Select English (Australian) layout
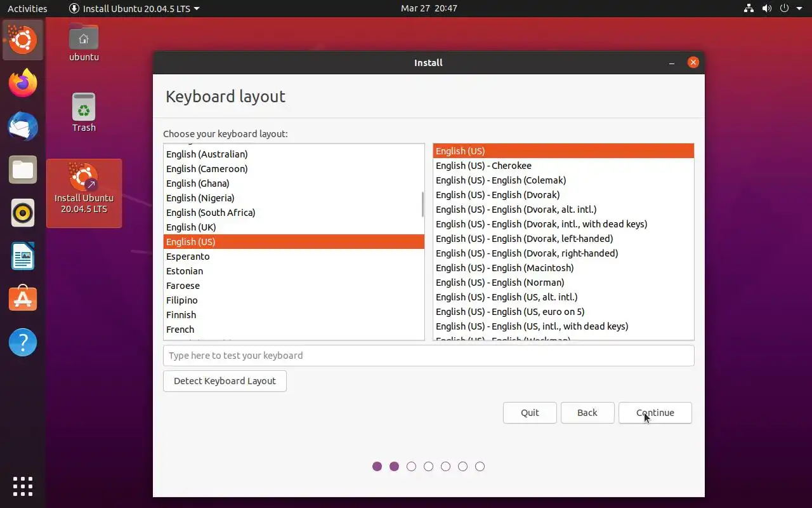The width and height of the screenshot is (812, 508). pos(294,154)
